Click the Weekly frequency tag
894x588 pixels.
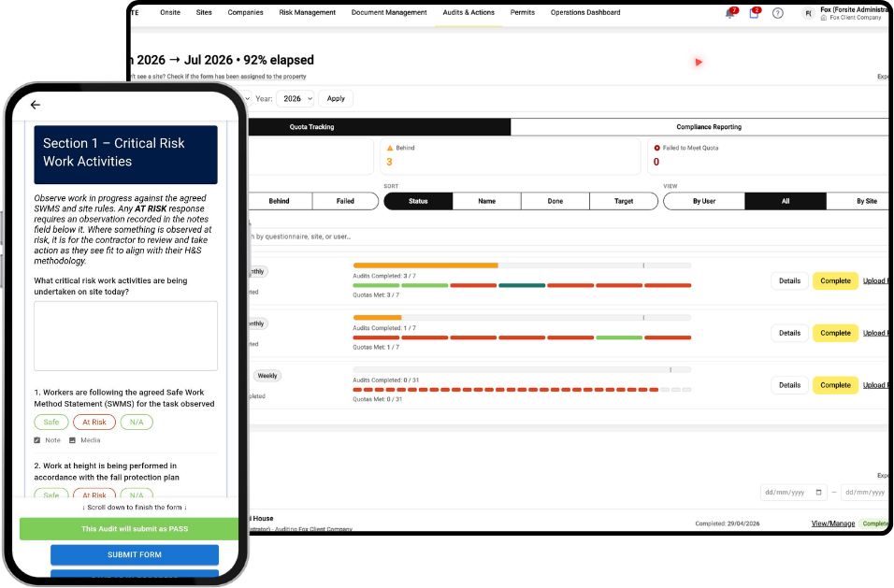pyautogui.click(x=267, y=376)
